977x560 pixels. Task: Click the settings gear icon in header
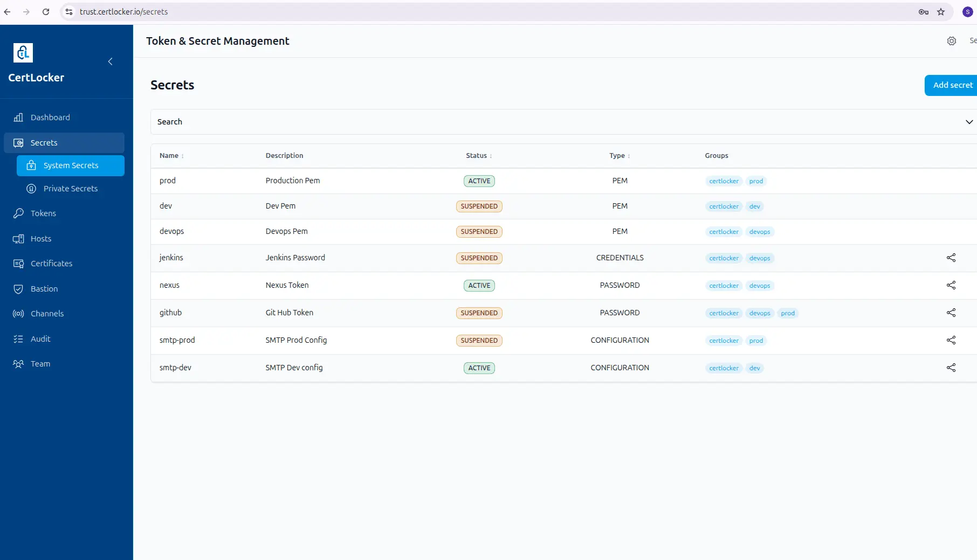click(x=952, y=41)
